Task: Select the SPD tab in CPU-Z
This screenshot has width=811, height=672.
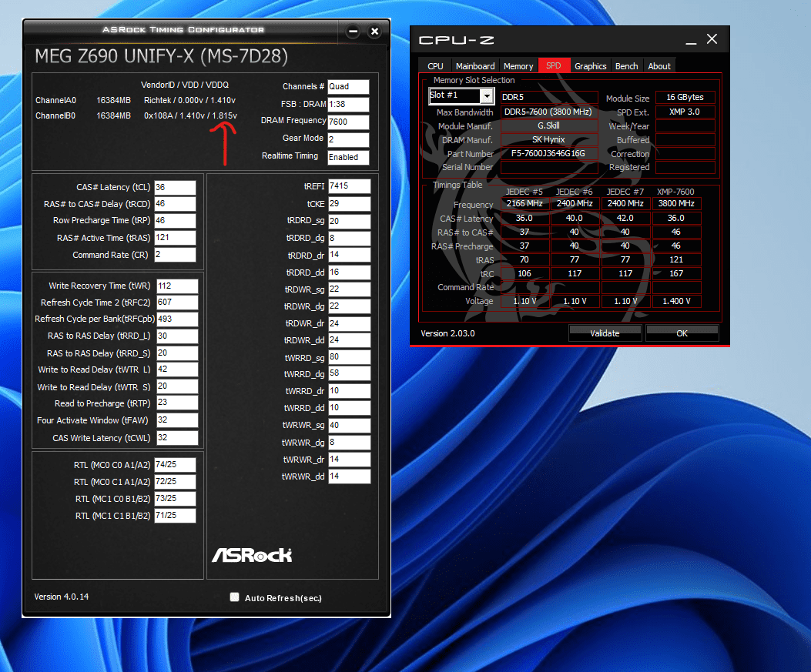Action: tap(554, 65)
